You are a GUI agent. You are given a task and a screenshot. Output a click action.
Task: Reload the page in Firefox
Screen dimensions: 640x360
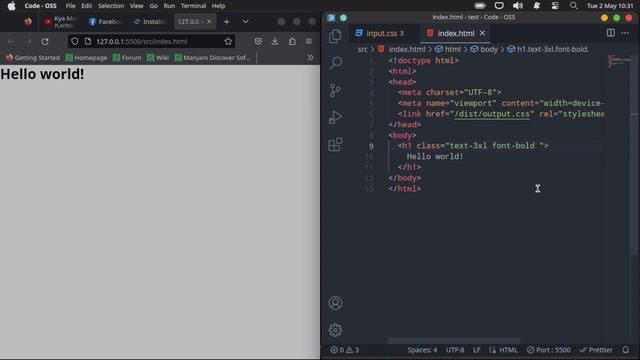coord(45,41)
